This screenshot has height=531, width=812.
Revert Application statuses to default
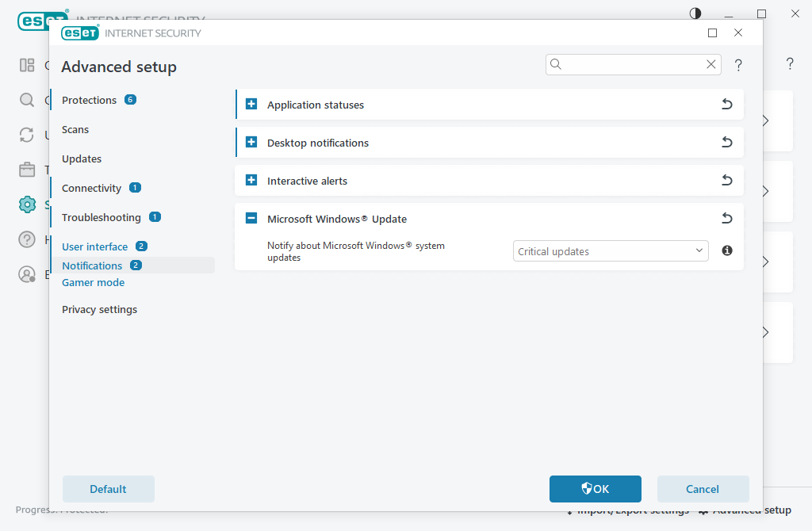pos(726,104)
